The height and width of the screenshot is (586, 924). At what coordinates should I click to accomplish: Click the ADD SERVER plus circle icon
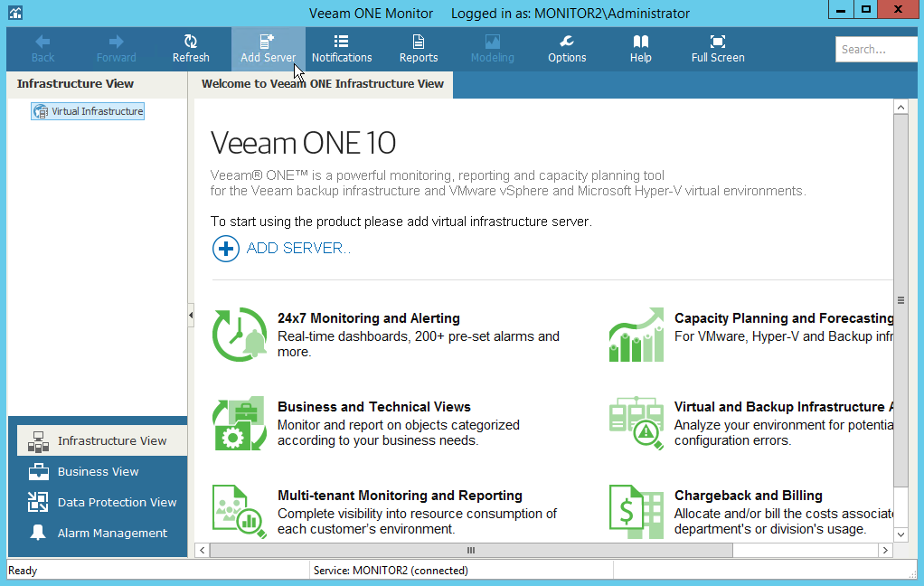point(226,249)
